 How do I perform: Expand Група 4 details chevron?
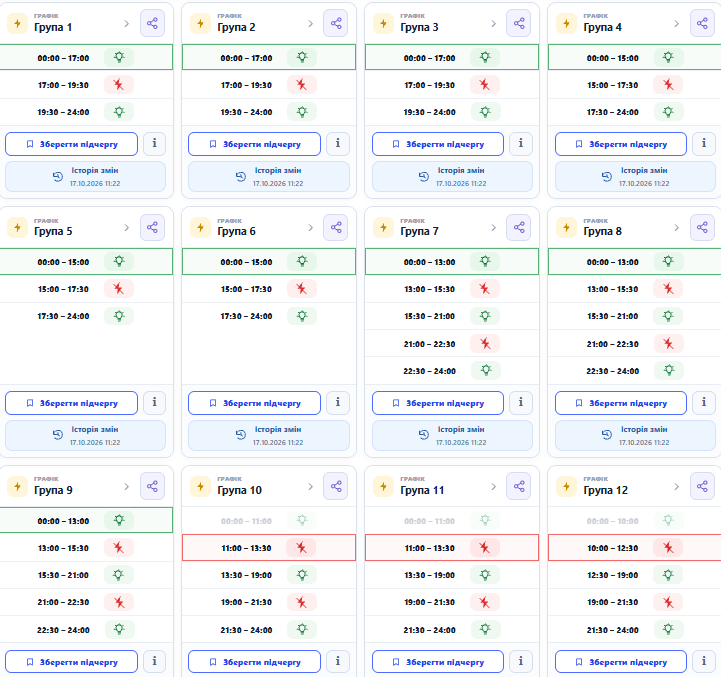point(677,23)
